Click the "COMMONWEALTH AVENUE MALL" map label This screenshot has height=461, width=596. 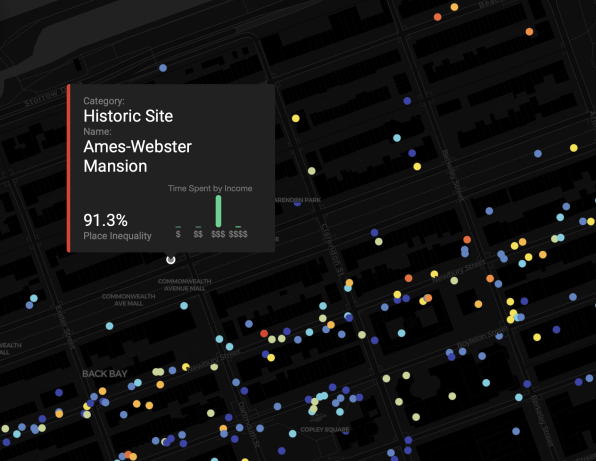(184, 285)
